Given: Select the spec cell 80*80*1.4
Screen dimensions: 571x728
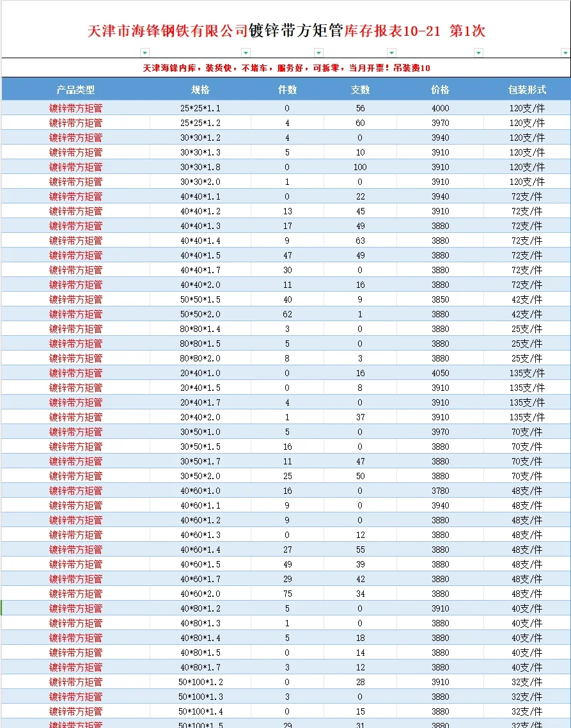Looking at the screenshot, I should point(200,329).
